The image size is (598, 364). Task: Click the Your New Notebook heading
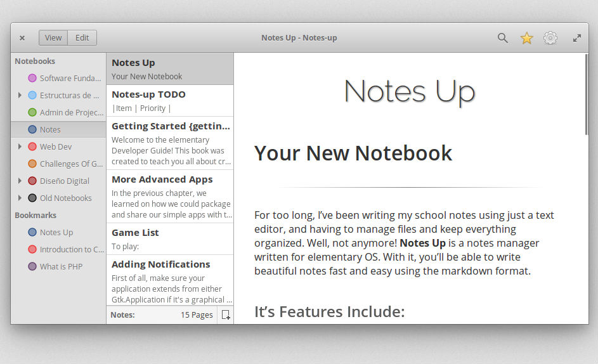(353, 153)
